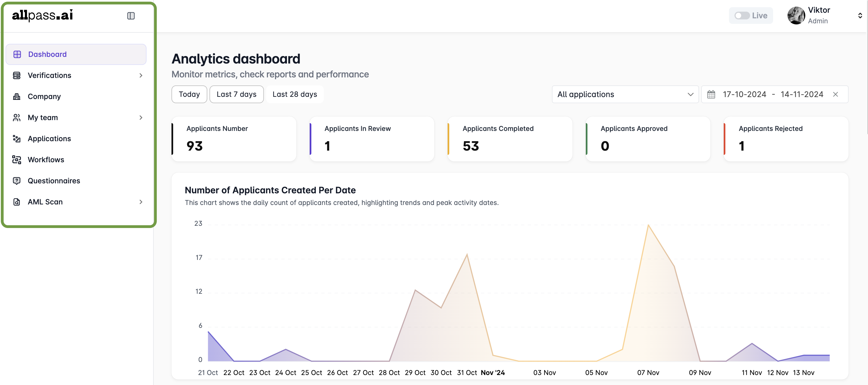Viewport: 868px width, 385px height.
Task: Click the AML Scan document icon
Action: [17, 202]
